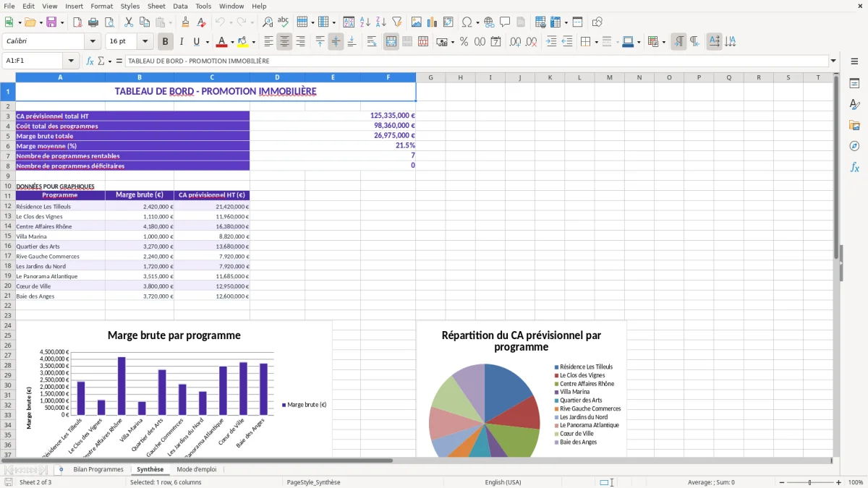Switch to the Mode d'emploi sheet tab

pos(197,469)
